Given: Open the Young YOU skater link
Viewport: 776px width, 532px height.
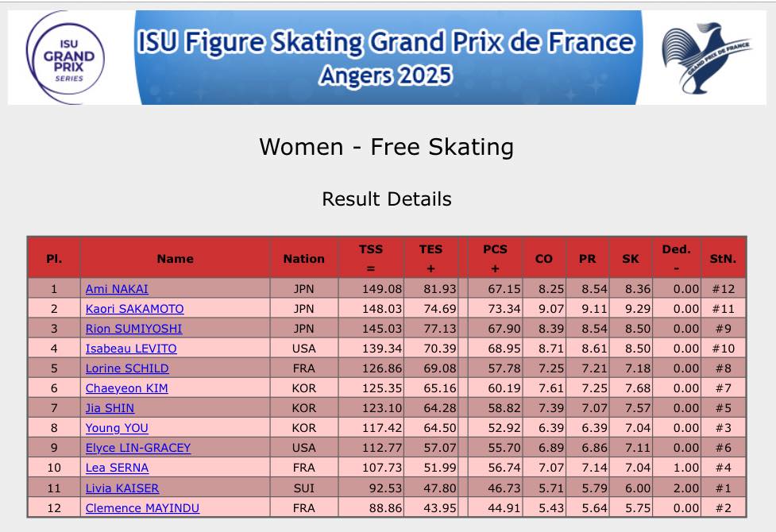Looking at the screenshot, I should [117, 428].
